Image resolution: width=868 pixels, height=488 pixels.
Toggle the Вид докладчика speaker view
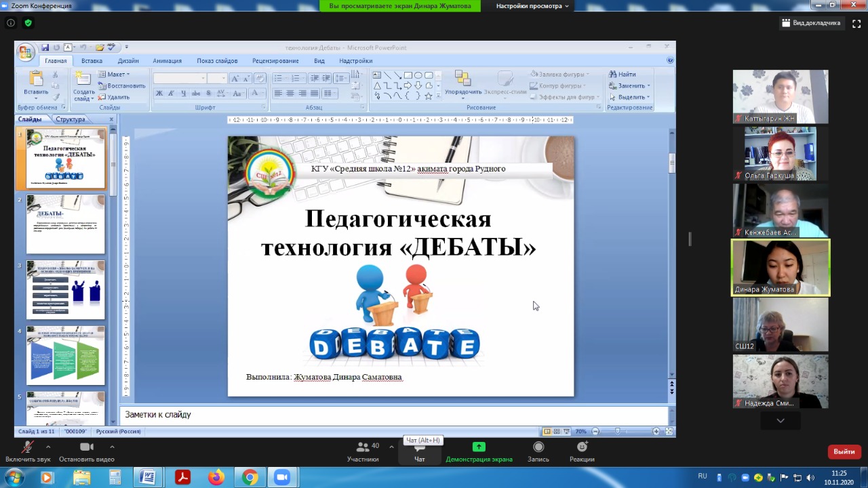tap(810, 23)
